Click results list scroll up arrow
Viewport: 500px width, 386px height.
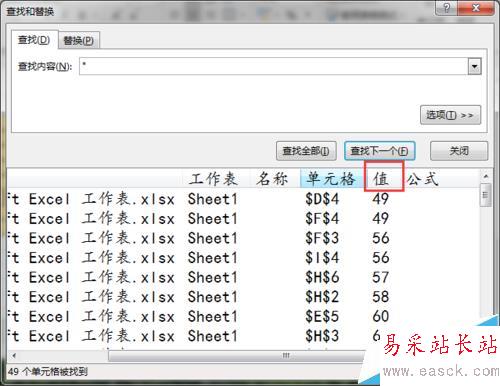pyautogui.click(x=486, y=176)
